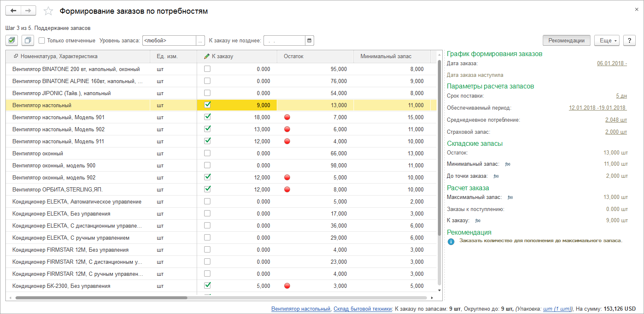Check all rows with the toolbar check-all icon
The height and width of the screenshot is (314, 644).
coord(12,40)
